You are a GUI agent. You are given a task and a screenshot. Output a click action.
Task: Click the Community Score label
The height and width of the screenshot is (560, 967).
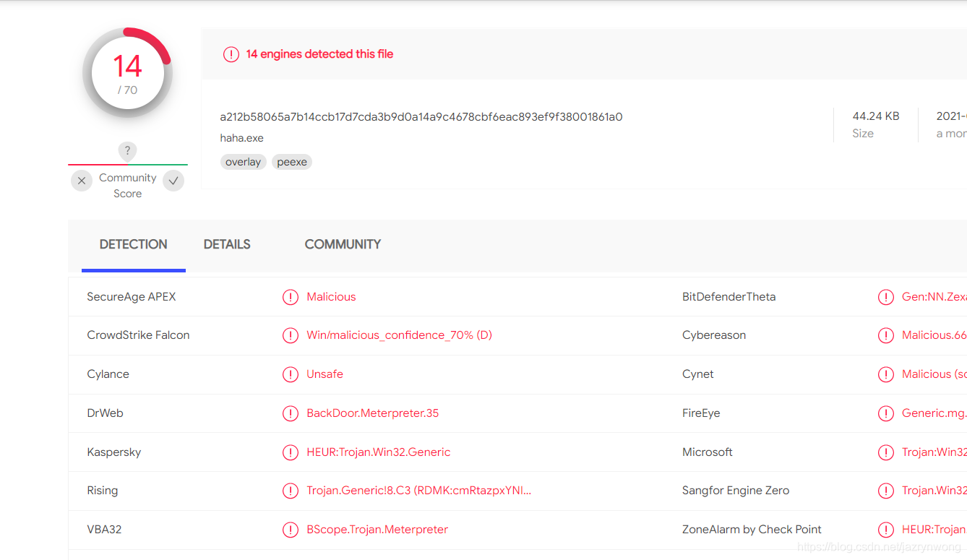(x=128, y=186)
